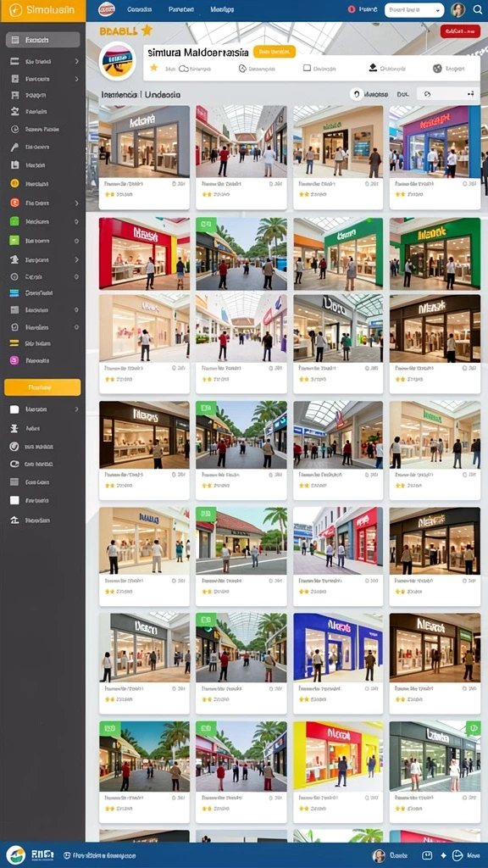Click the orange button in the sidebar
The height and width of the screenshot is (868, 488).
(42, 387)
